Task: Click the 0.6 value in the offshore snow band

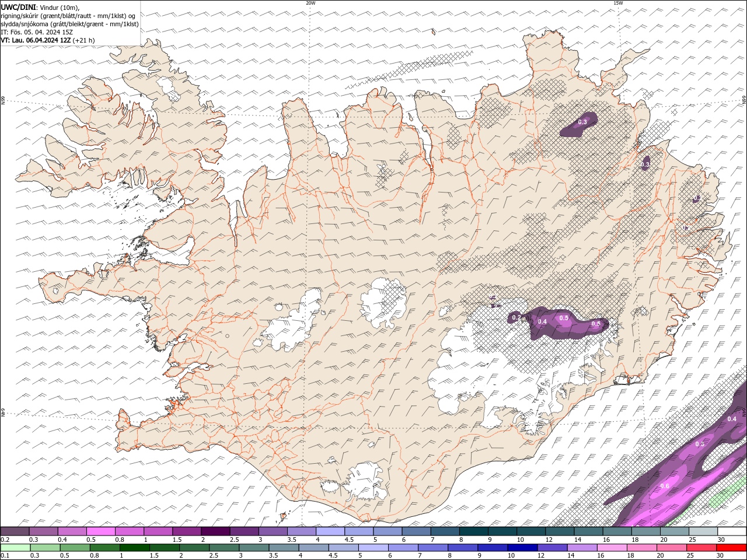Action: pos(665,486)
